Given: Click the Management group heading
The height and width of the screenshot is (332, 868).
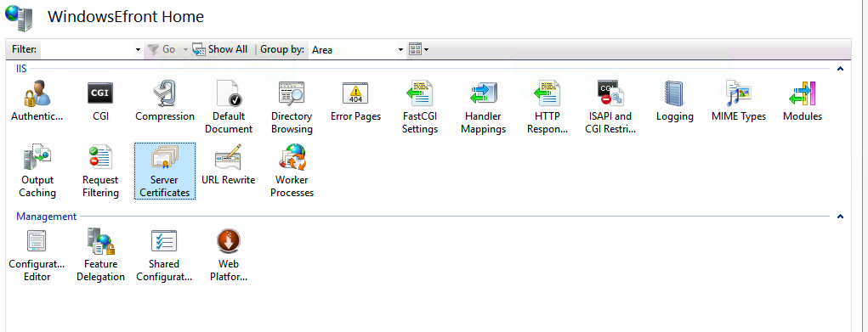Looking at the screenshot, I should [46, 217].
